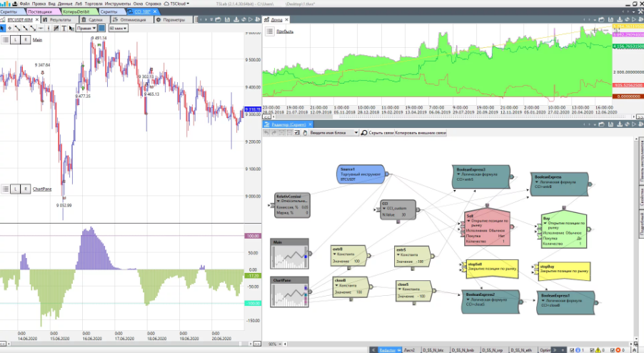Click the Параметры tab

[173, 19]
